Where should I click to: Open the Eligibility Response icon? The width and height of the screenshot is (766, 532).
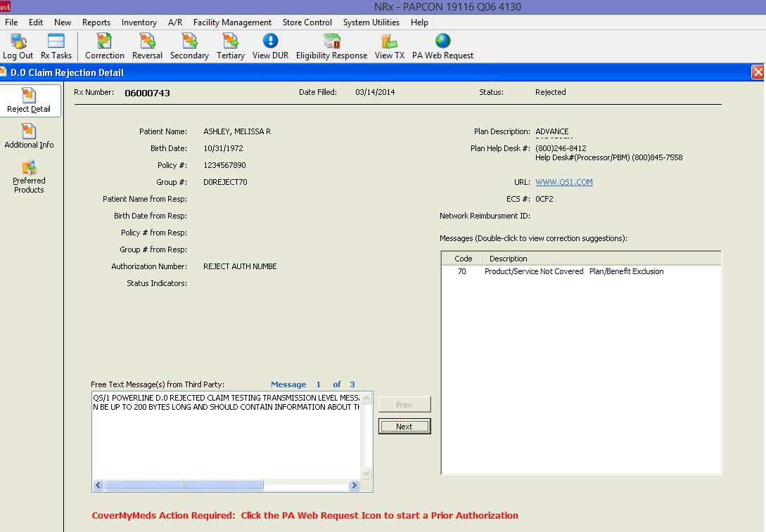pyautogui.click(x=331, y=46)
